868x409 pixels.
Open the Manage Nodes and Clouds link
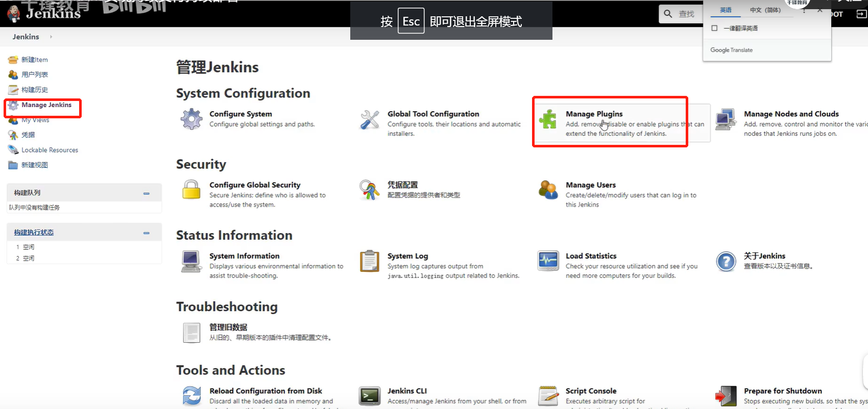(791, 114)
